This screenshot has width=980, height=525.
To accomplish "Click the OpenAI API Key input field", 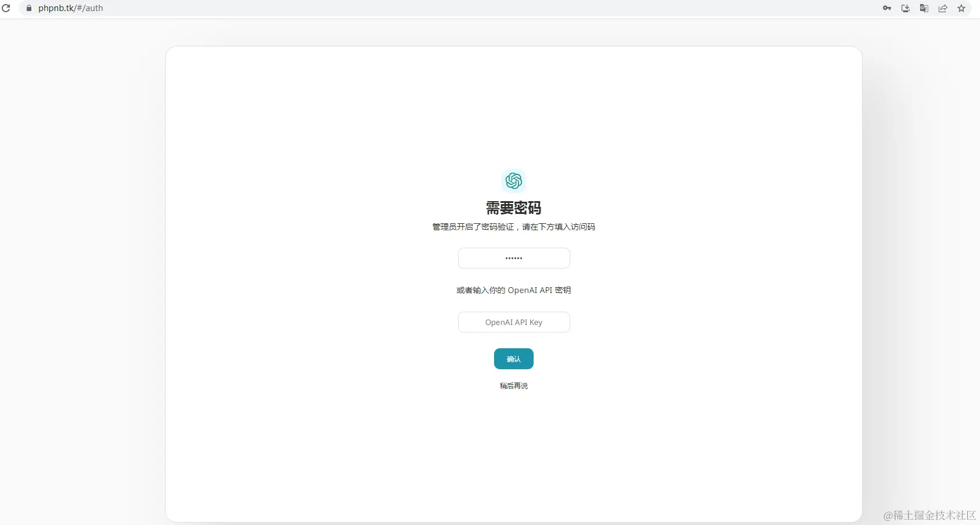I will click(x=514, y=322).
